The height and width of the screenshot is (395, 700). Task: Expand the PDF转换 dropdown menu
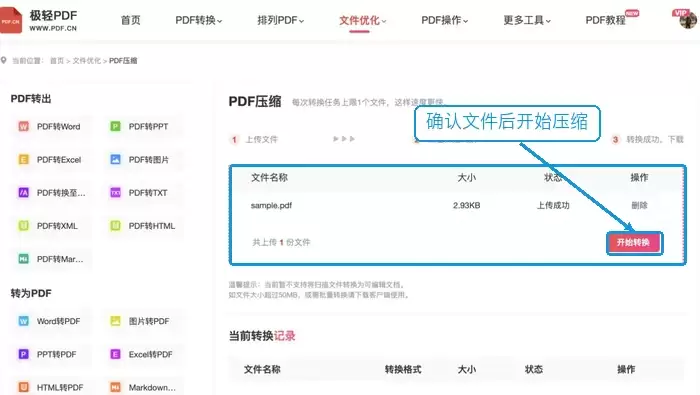coord(198,21)
